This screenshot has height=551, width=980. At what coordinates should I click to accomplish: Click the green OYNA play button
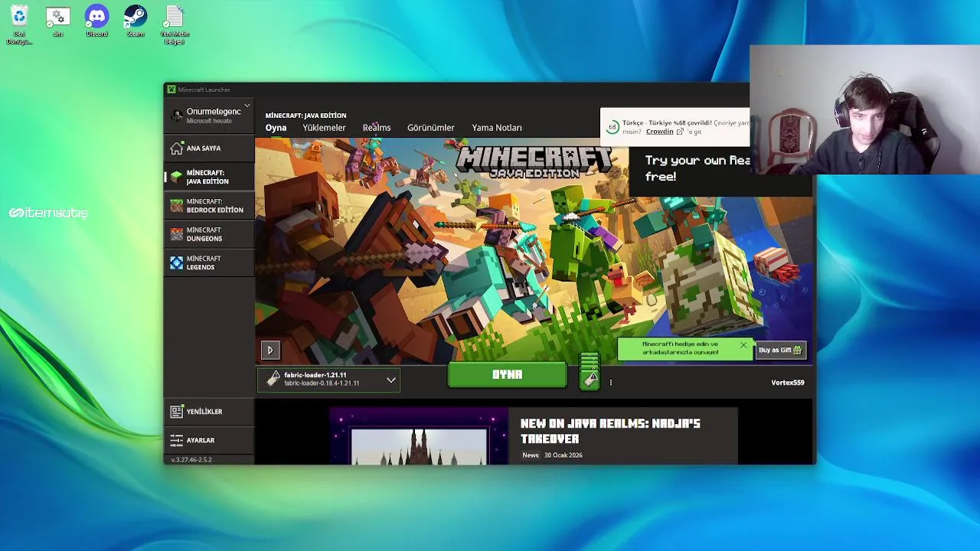[507, 375]
